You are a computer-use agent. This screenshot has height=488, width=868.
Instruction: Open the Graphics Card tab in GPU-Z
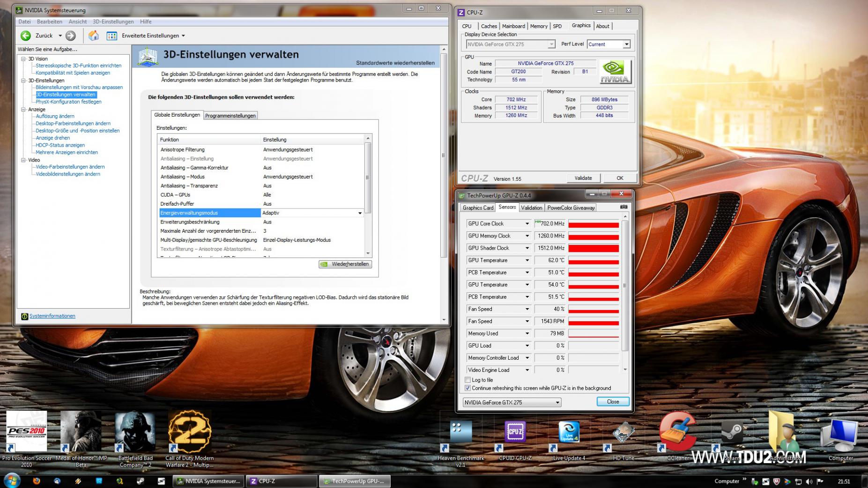tap(478, 207)
